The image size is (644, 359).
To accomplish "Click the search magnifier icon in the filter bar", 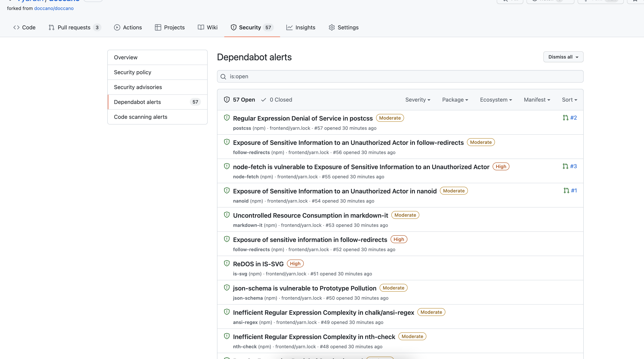I will (223, 77).
